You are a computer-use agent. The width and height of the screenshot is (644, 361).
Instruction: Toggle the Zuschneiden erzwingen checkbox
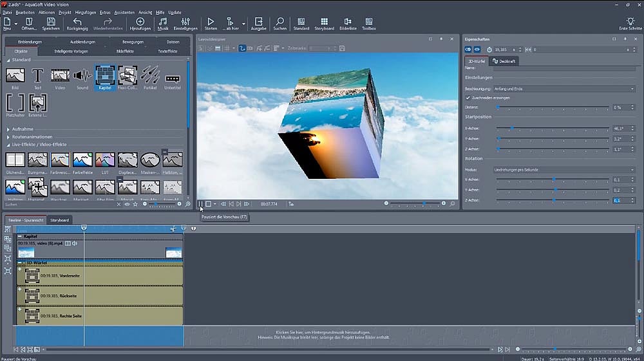(x=468, y=98)
